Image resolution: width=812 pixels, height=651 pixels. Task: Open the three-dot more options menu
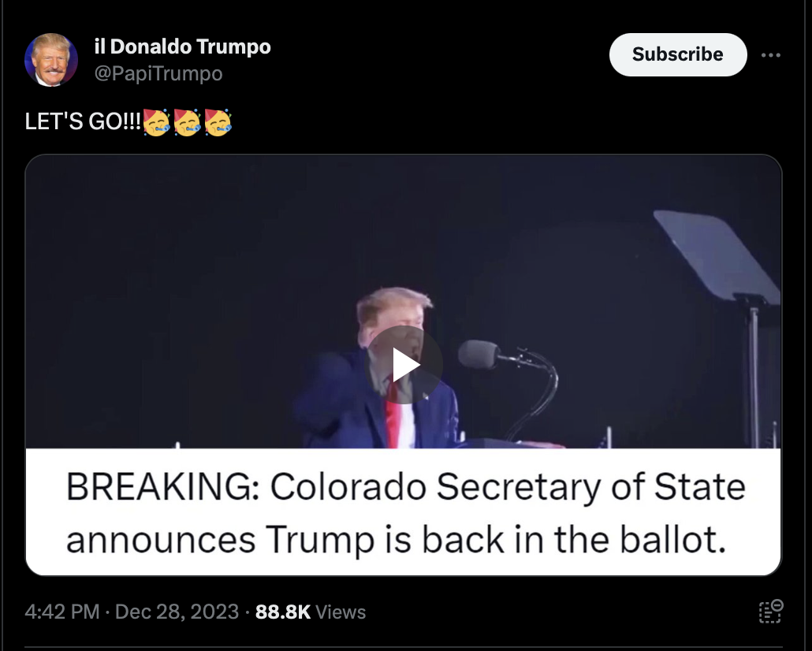[770, 55]
